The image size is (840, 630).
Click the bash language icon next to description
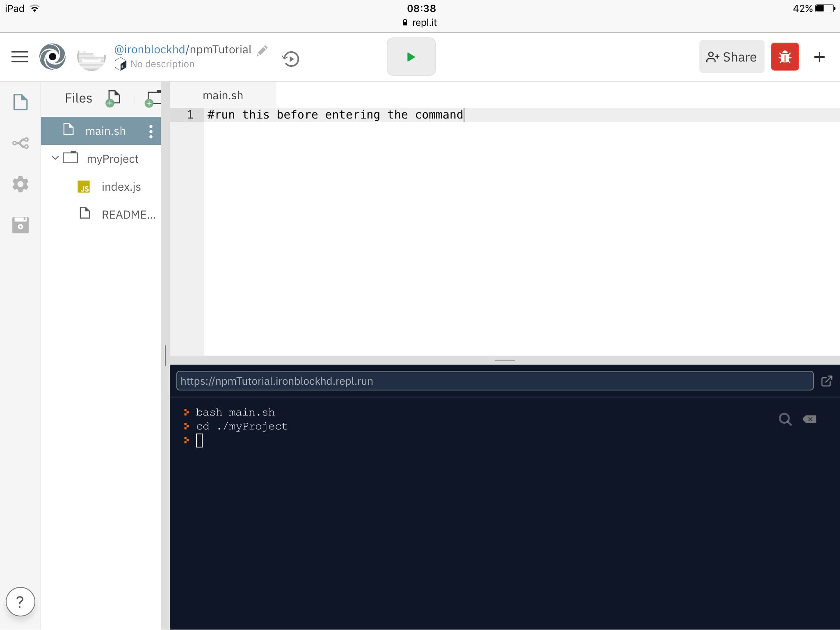tap(121, 64)
